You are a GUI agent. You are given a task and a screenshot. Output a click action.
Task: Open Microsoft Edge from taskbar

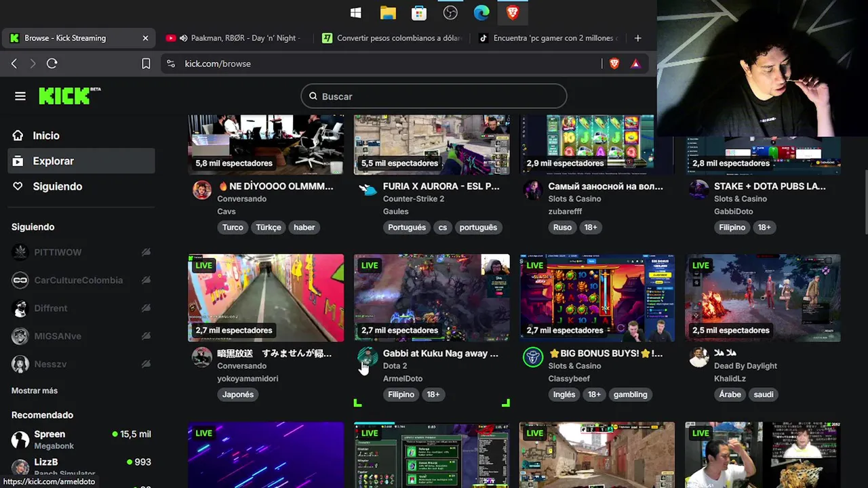[481, 13]
